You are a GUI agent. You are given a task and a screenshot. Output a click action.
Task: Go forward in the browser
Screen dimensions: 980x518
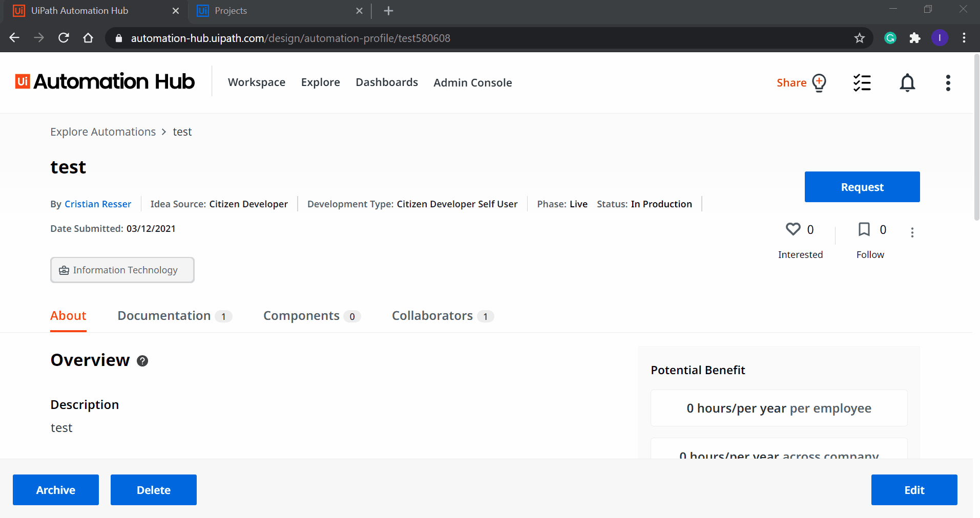pyautogui.click(x=39, y=38)
